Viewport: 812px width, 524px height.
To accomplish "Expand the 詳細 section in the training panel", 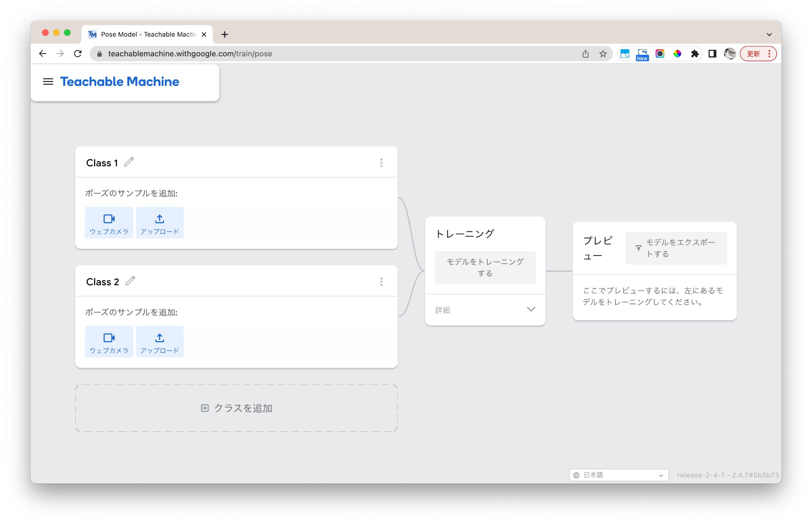I will point(531,309).
